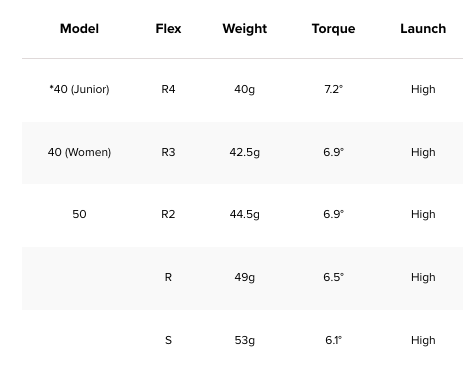Select the 44.5g weight cell
The image size is (463, 374).
click(x=245, y=214)
